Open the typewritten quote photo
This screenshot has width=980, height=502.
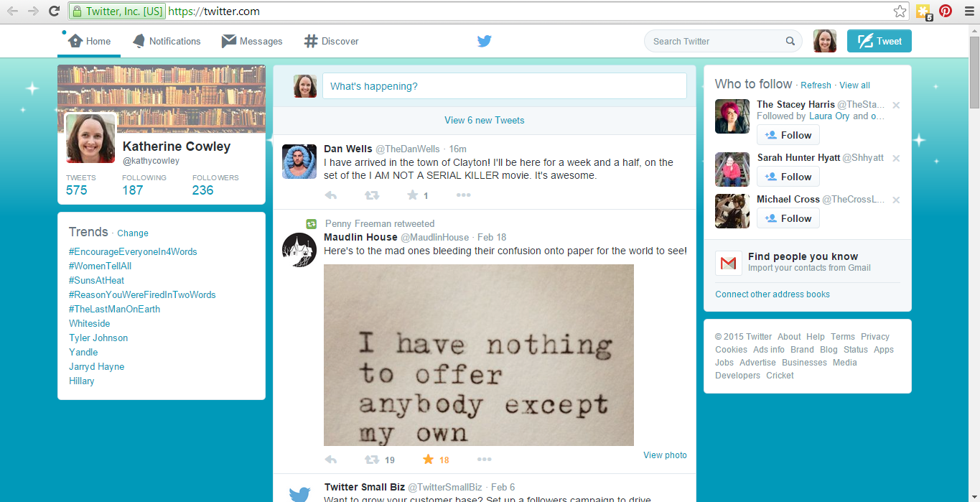(479, 355)
